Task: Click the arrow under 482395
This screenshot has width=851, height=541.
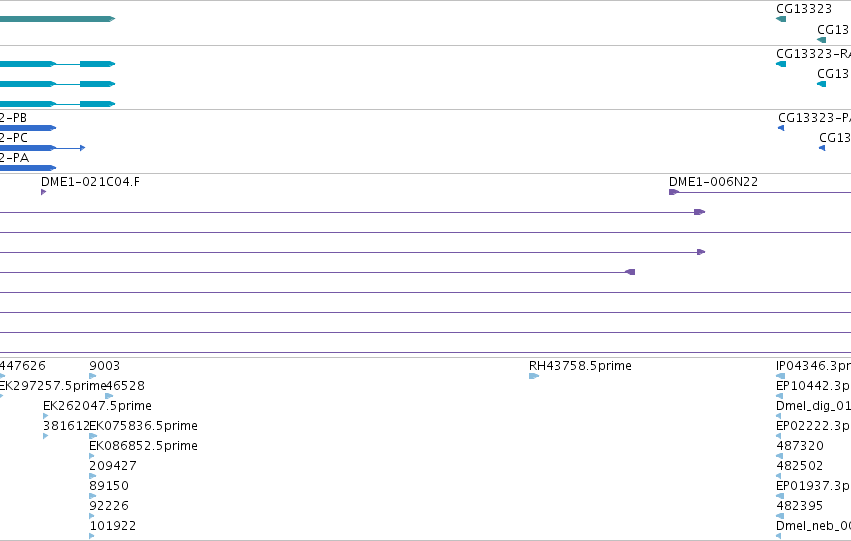Action: click(780, 517)
